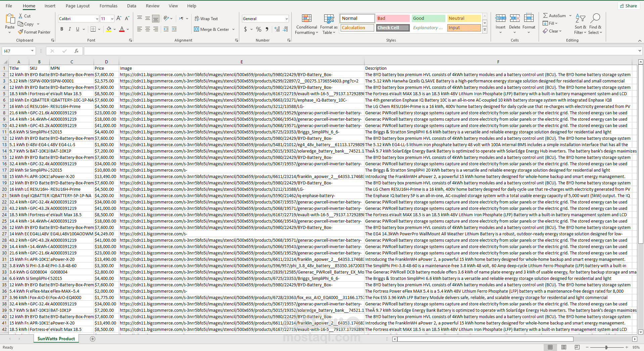Switch to the Data tab
The image size is (644, 351).
132,6
